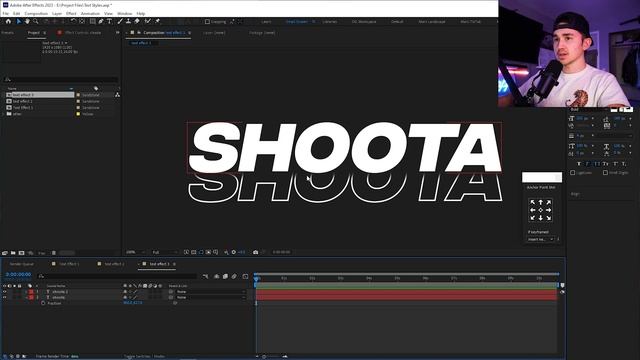Toggle the Position stopwatch
The image size is (640, 360).
(43, 303)
